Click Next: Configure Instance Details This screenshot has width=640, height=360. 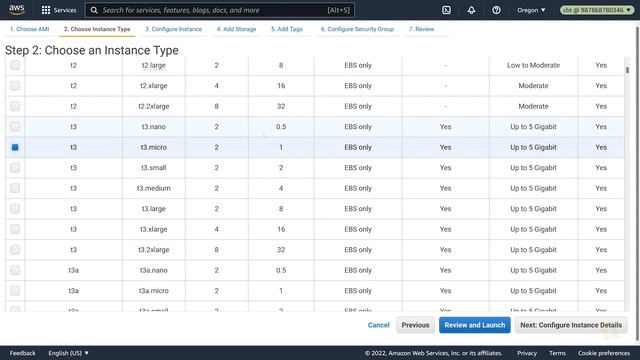tap(571, 325)
